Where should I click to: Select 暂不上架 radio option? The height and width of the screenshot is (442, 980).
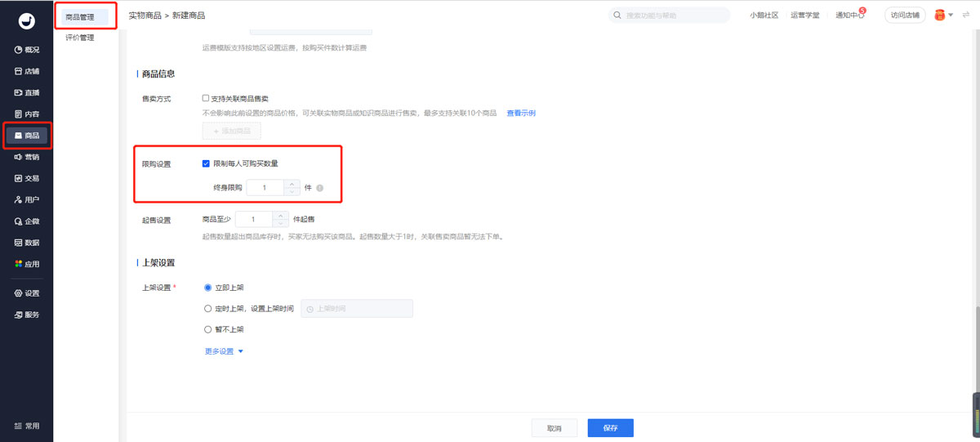coord(207,329)
